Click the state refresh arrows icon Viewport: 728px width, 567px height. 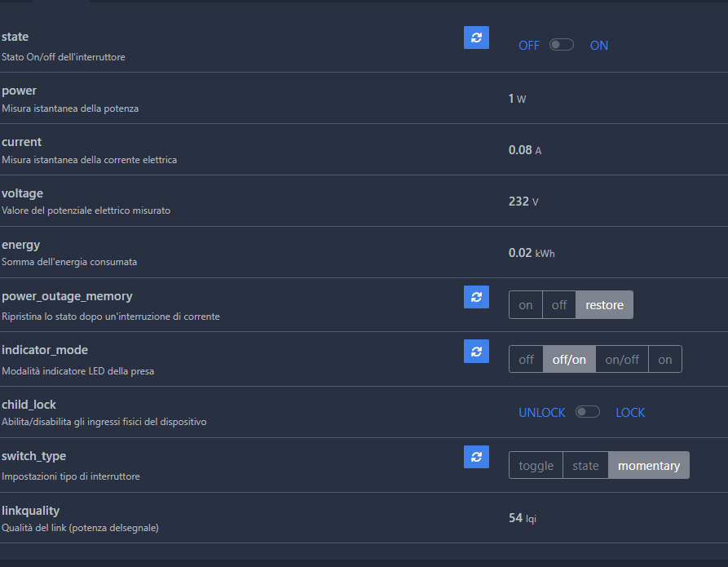(476, 38)
